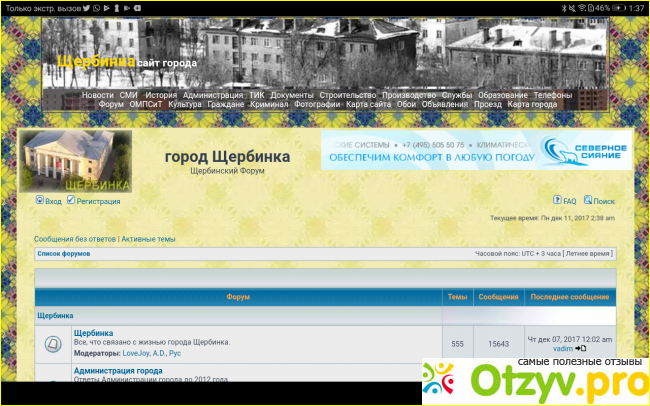The height and width of the screenshot is (406, 650).
Task: Click Сообщения без ответов link
Action: (75, 239)
